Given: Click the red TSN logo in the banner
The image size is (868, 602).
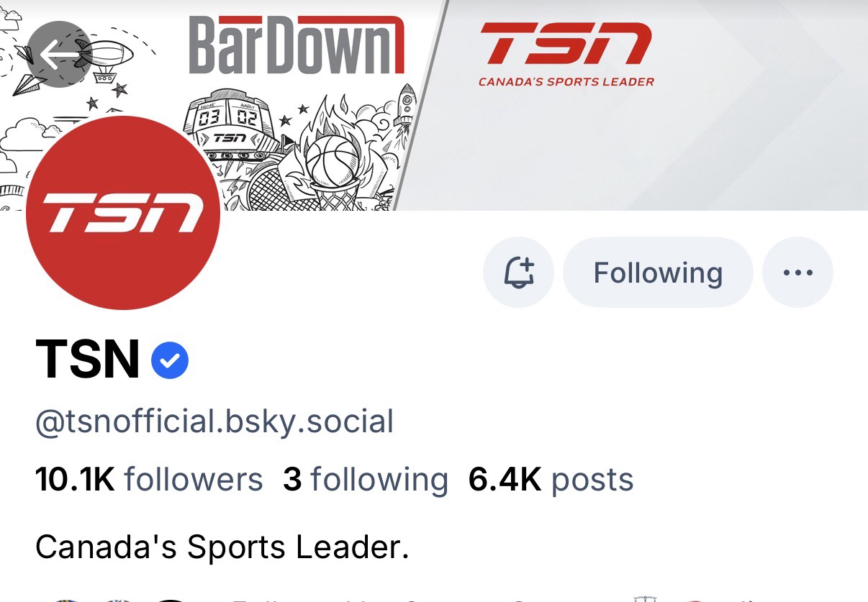Looking at the screenshot, I should click(x=566, y=43).
